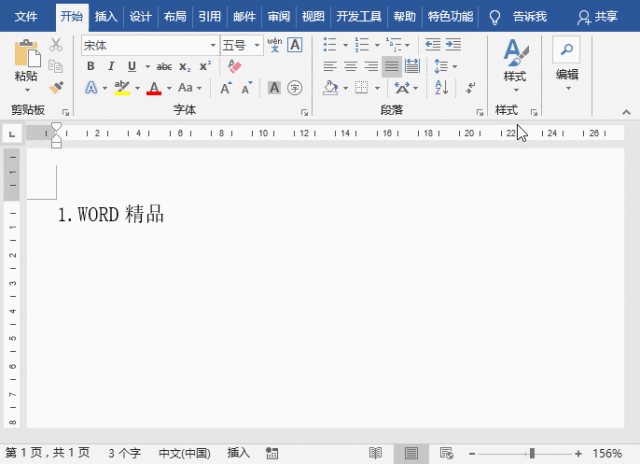Open the font name dropdown (宋体)
This screenshot has height=464, width=640.
click(213, 45)
